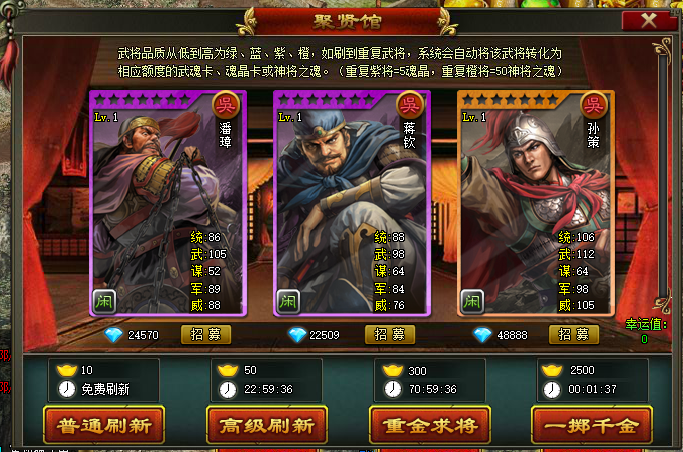Close the 聚贤馆 window
The height and width of the screenshot is (452, 683).
649,20
